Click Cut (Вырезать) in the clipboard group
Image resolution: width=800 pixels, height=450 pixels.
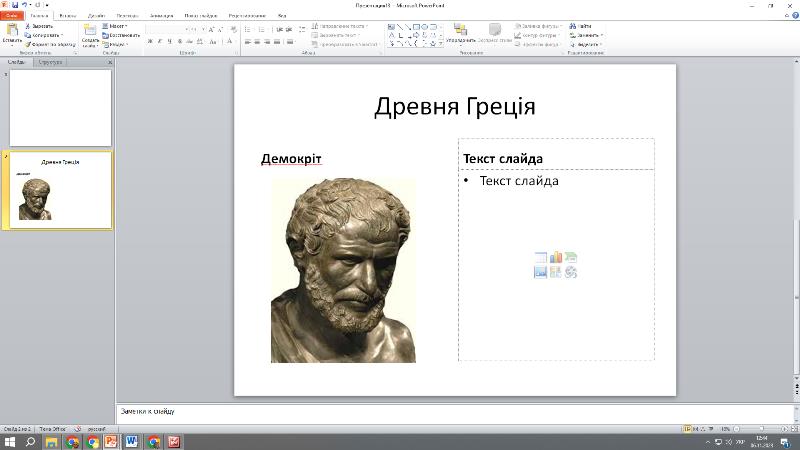(x=39, y=26)
